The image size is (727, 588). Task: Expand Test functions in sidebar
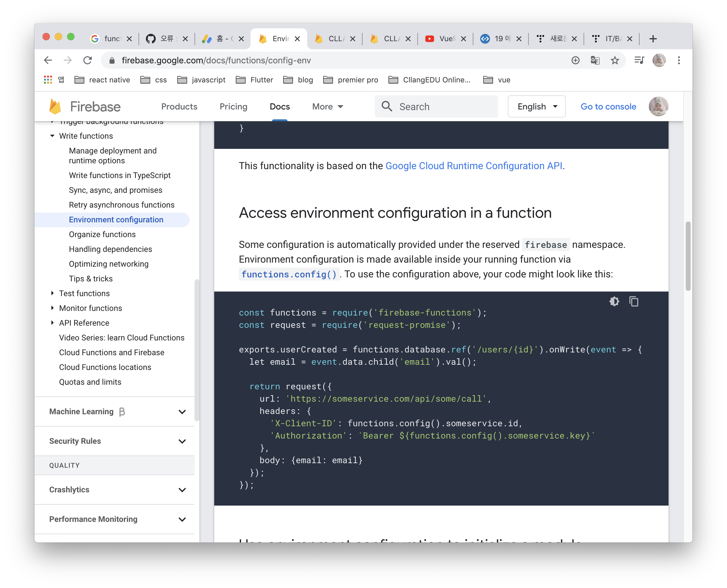[x=52, y=293]
